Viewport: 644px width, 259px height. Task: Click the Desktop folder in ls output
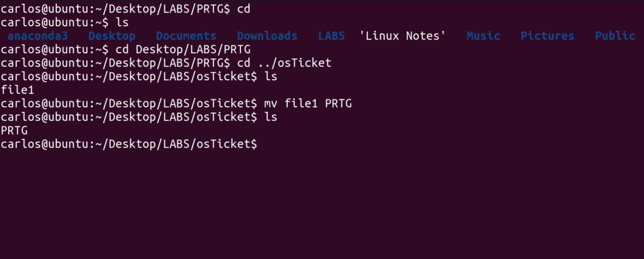(x=111, y=36)
